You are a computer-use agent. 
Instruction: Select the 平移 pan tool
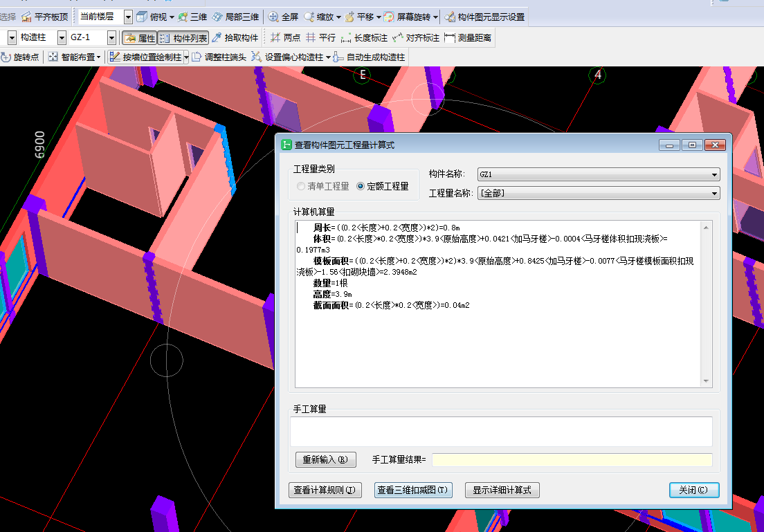click(x=365, y=17)
